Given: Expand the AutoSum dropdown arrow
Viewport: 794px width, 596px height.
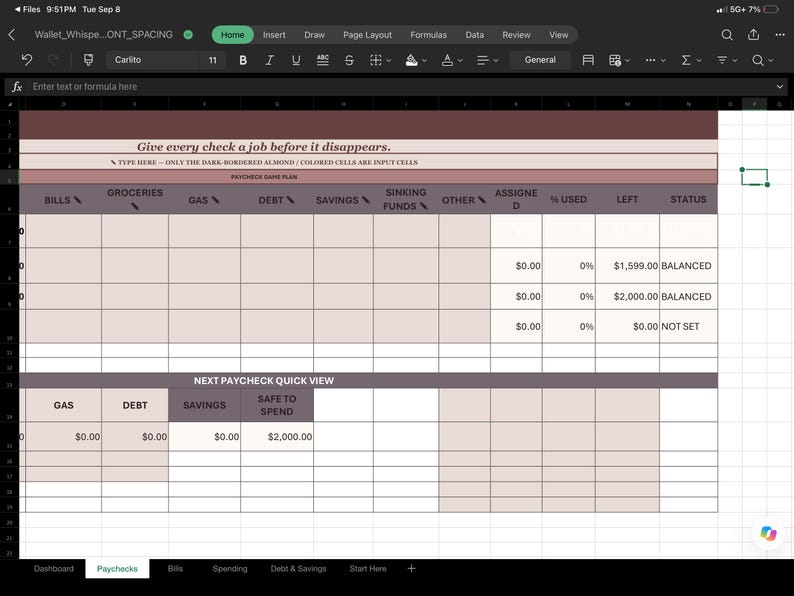Looking at the screenshot, I should 699,60.
